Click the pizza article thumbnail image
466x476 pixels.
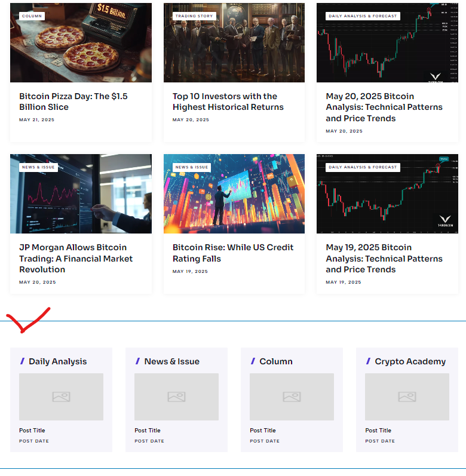pyautogui.click(x=81, y=43)
